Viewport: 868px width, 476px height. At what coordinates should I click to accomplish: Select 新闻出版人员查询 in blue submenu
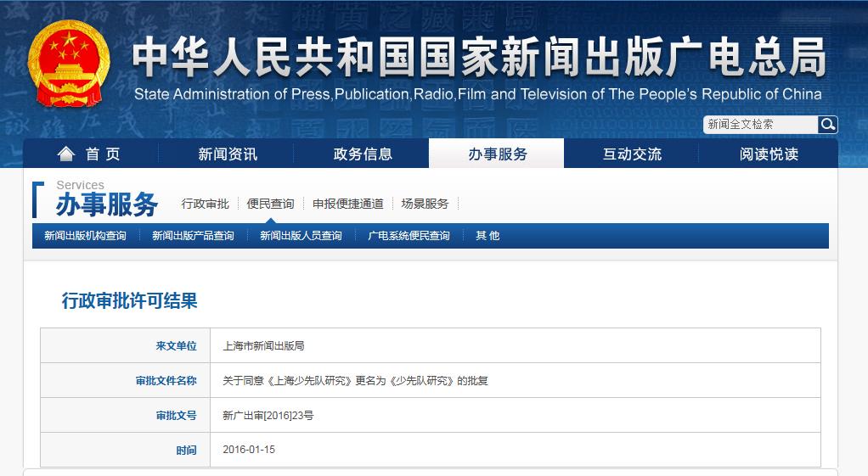coord(301,236)
